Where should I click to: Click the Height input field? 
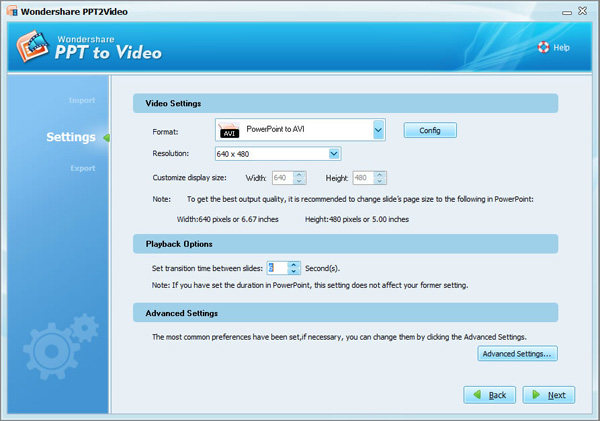(365, 178)
